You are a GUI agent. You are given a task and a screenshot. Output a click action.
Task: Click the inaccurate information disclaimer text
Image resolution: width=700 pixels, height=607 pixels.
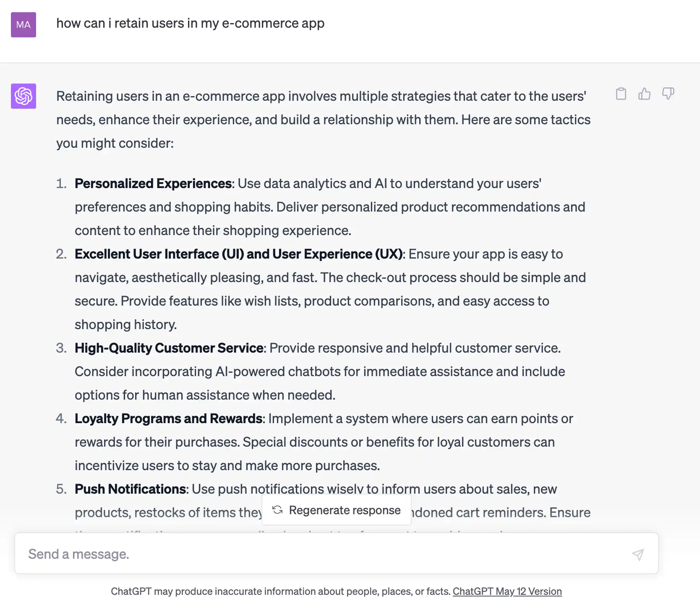tap(280, 591)
